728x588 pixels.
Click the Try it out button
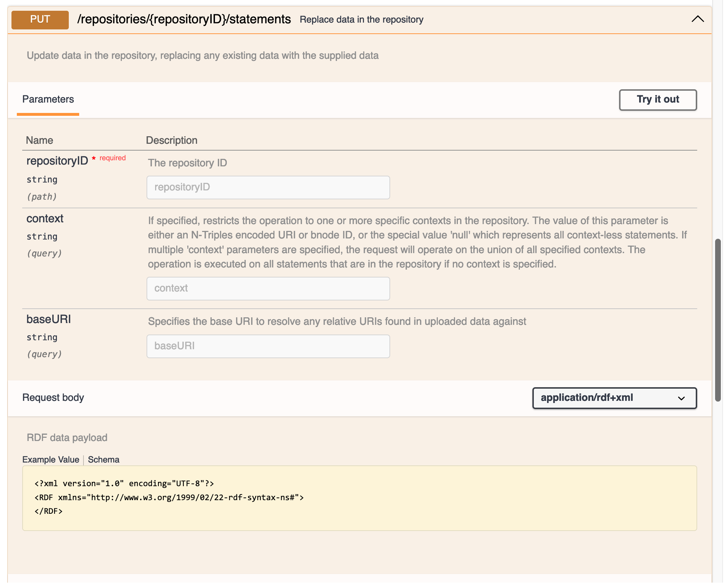pos(658,100)
